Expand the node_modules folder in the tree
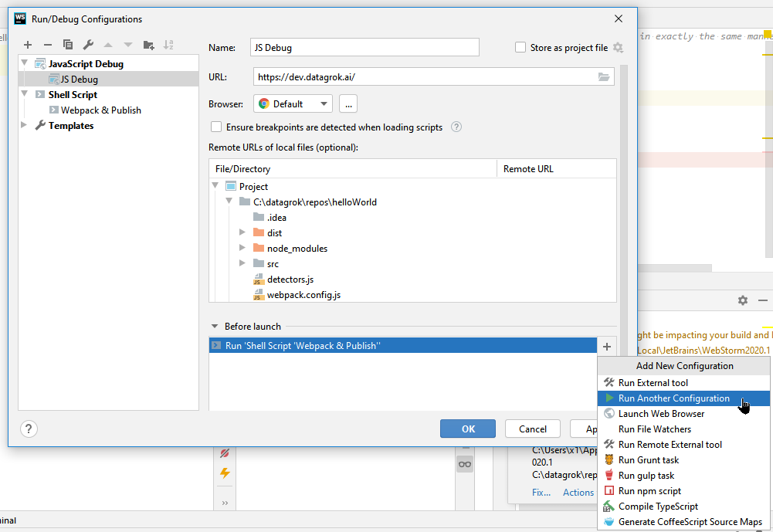 click(242, 248)
